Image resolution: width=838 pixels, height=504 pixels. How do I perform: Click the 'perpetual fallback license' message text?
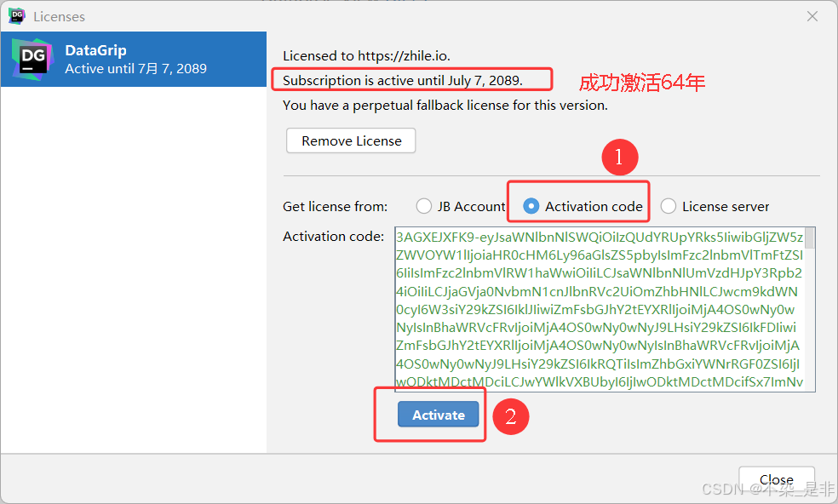445,106
